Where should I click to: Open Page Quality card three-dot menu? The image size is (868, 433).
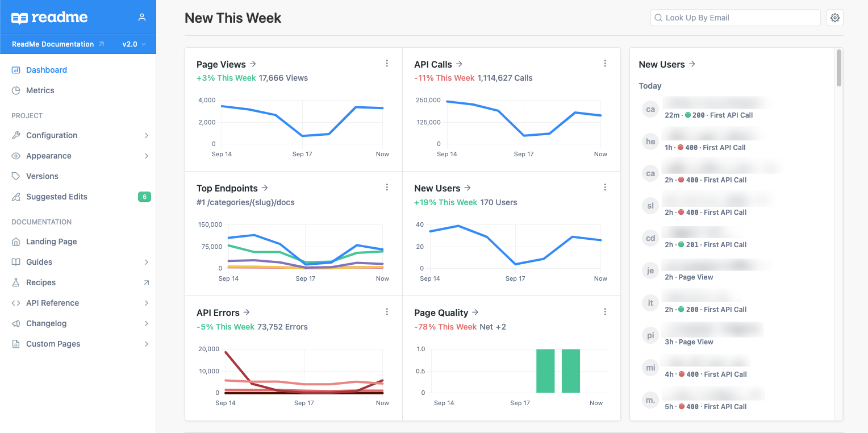coord(605,312)
